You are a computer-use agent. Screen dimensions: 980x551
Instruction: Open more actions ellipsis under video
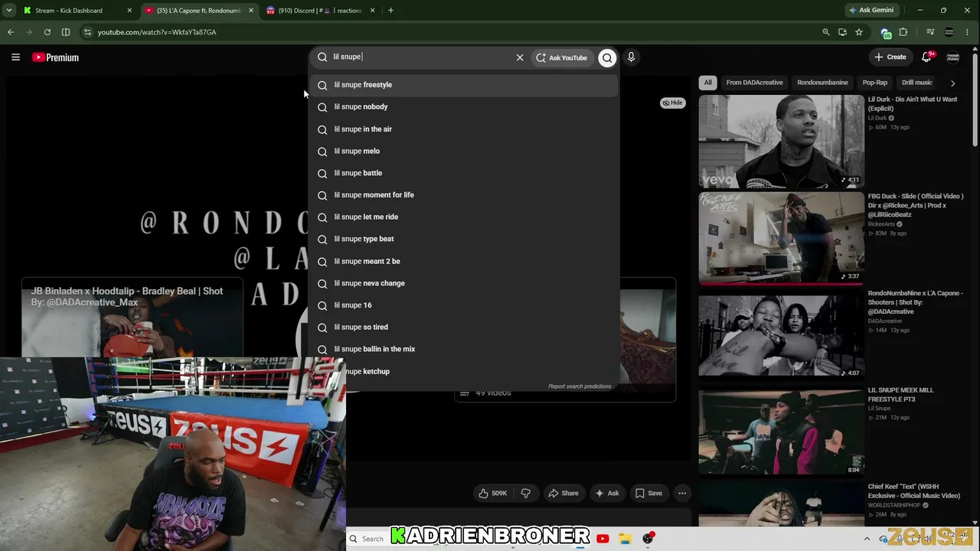[682, 494]
